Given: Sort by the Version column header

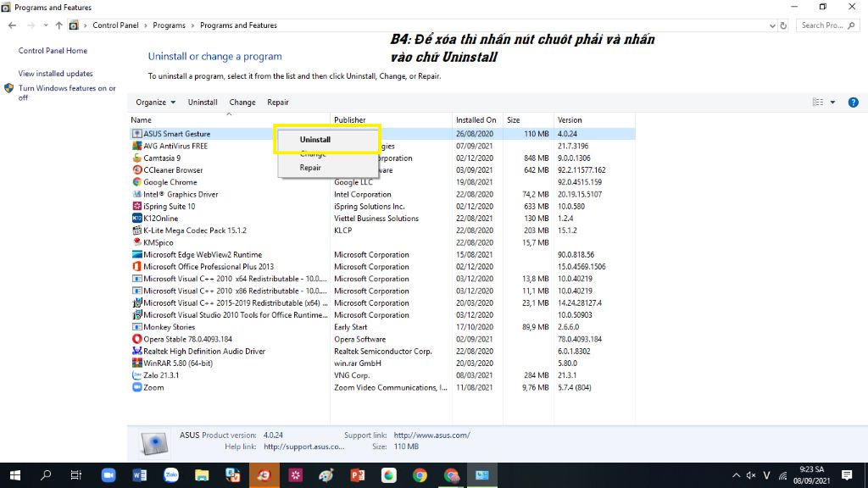Looking at the screenshot, I should (x=594, y=120).
